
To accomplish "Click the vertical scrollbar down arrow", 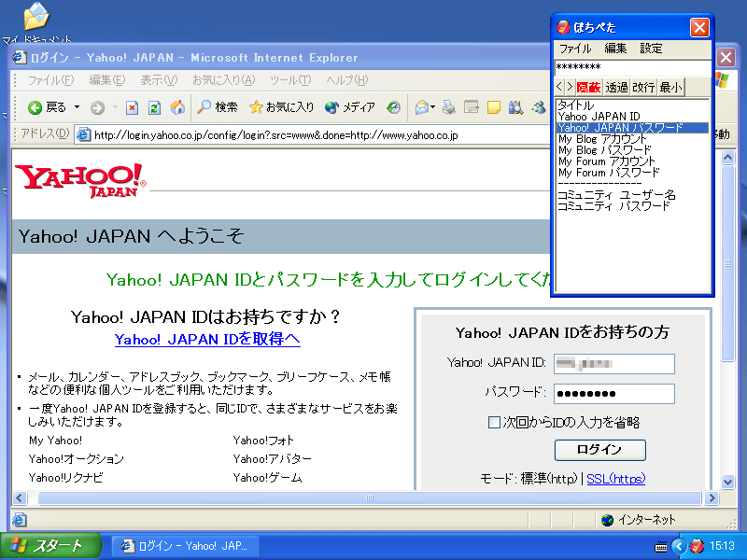I will 727,482.
